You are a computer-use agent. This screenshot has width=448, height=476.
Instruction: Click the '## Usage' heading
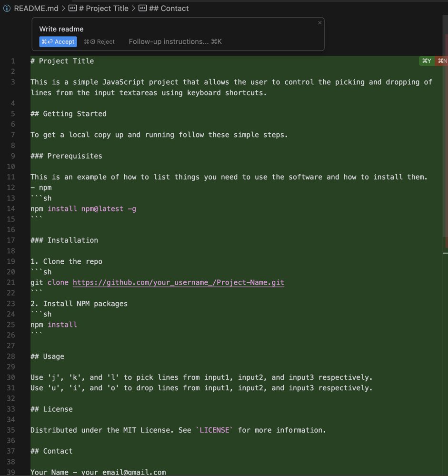tap(48, 357)
